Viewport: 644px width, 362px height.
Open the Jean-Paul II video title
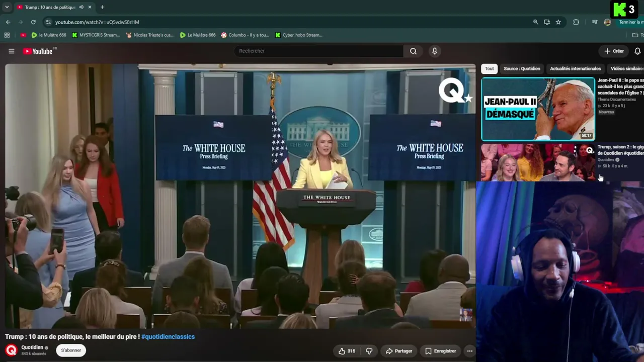[x=620, y=86]
